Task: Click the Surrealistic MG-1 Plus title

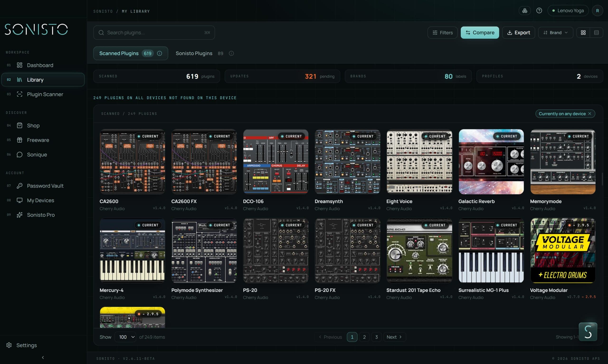Action: click(483, 290)
